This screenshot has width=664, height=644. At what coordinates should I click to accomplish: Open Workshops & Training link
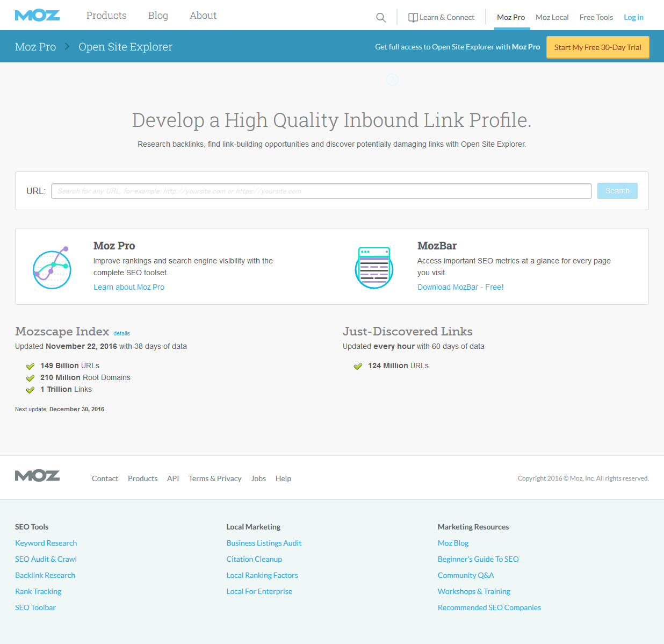point(474,591)
